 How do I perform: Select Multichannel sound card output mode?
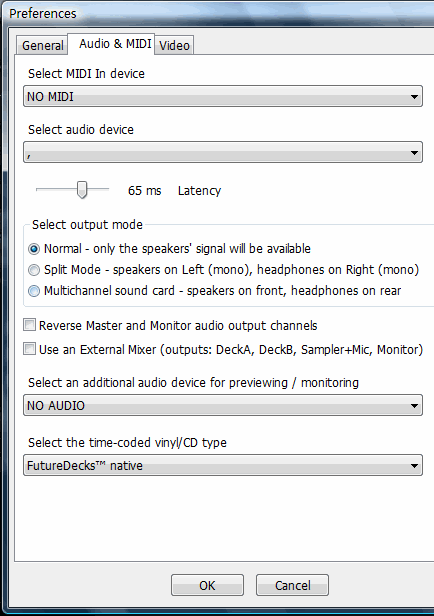(x=34, y=291)
